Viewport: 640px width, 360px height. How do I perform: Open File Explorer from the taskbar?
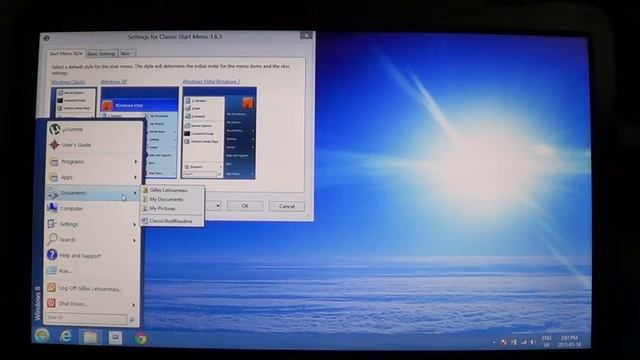click(91, 337)
